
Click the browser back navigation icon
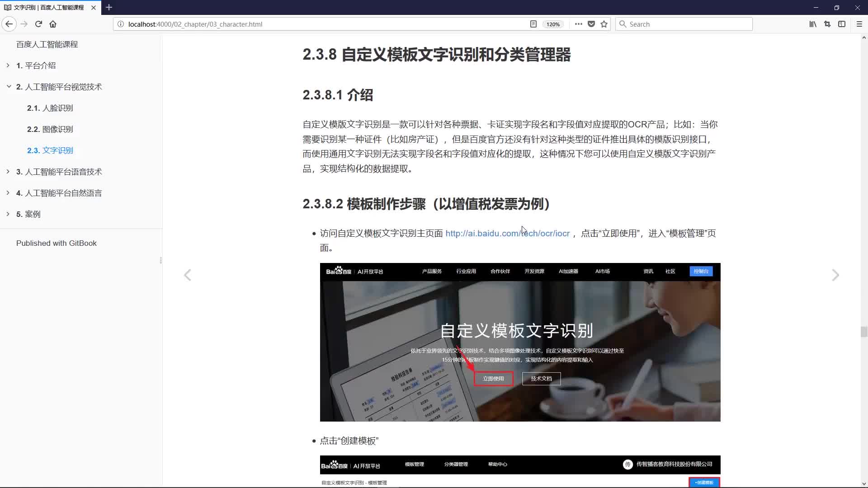[9, 24]
